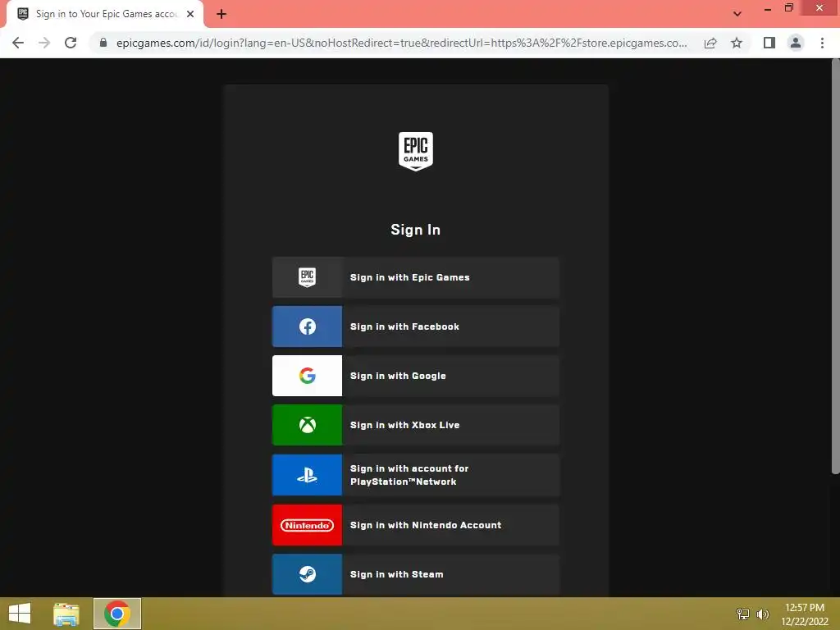The height and width of the screenshot is (630, 840).
Task: Open the Windows Start menu
Action: (x=20, y=614)
